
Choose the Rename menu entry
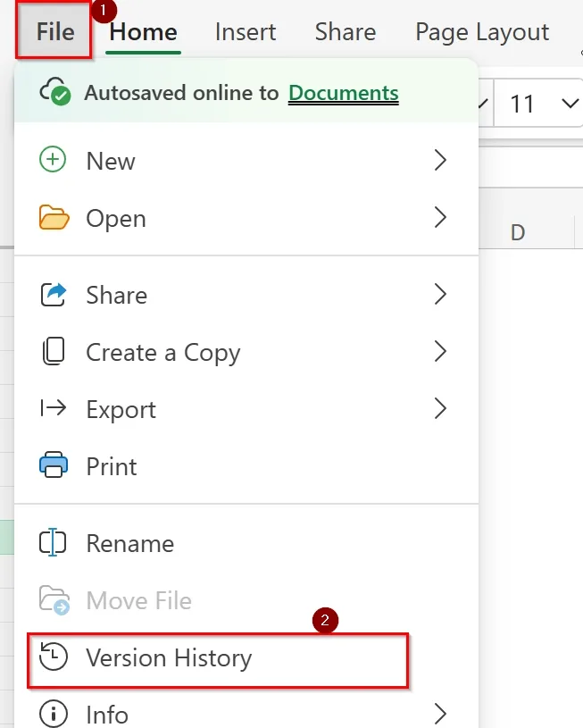246,543
